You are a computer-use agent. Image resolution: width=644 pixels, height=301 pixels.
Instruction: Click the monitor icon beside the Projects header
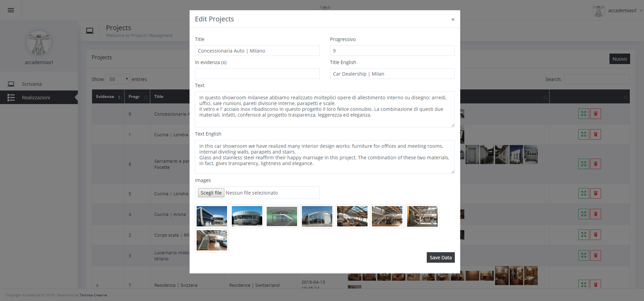coord(90,30)
